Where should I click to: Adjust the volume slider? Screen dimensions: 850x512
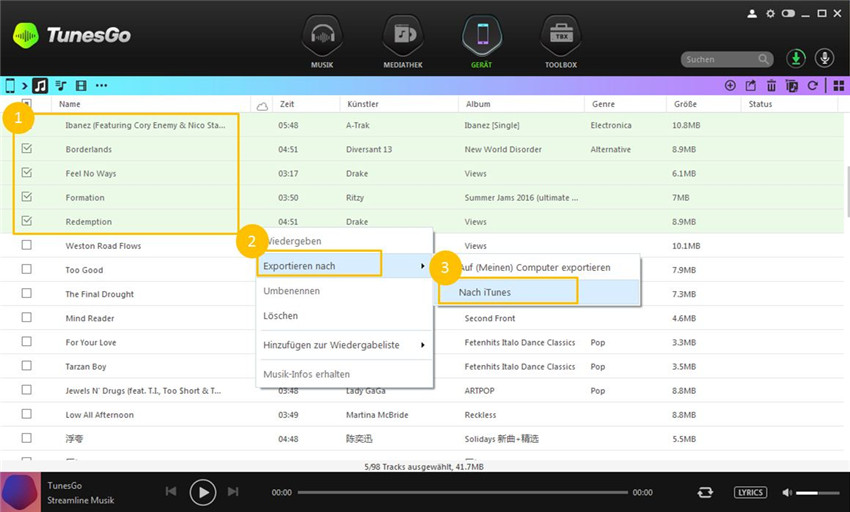[x=817, y=492]
